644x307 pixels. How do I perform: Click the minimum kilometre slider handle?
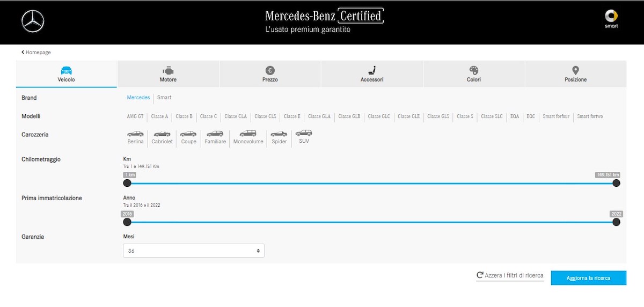(x=127, y=183)
